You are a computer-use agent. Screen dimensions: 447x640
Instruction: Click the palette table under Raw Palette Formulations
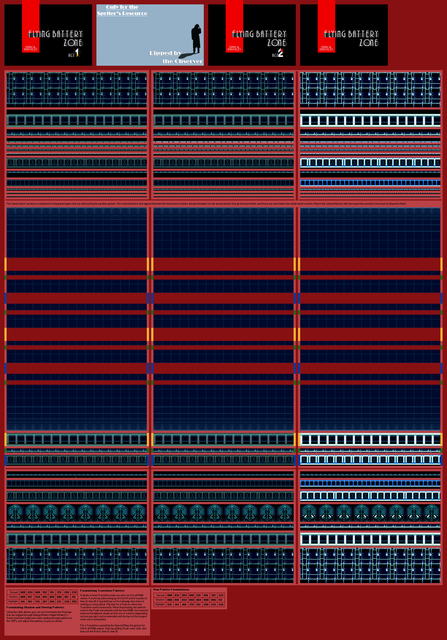189,600
